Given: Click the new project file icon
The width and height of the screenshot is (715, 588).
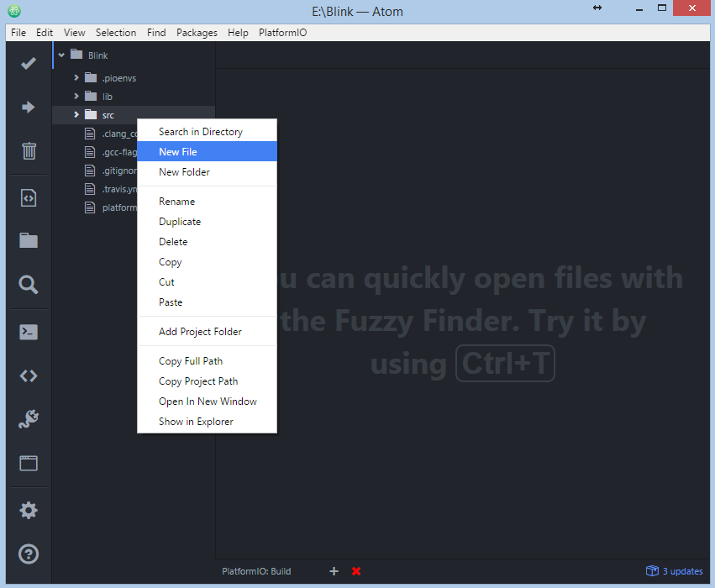Looking at the screenshot, I should coord(29,198).
